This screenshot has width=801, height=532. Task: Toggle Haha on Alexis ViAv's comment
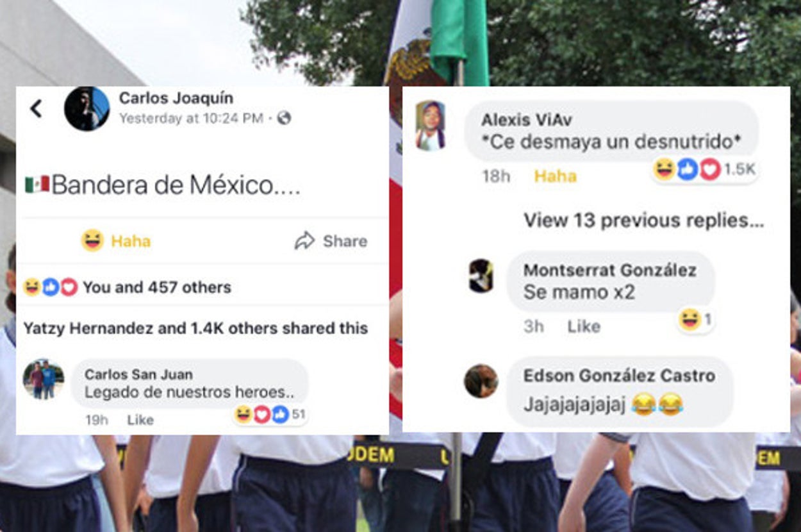(x=555, y=176)
